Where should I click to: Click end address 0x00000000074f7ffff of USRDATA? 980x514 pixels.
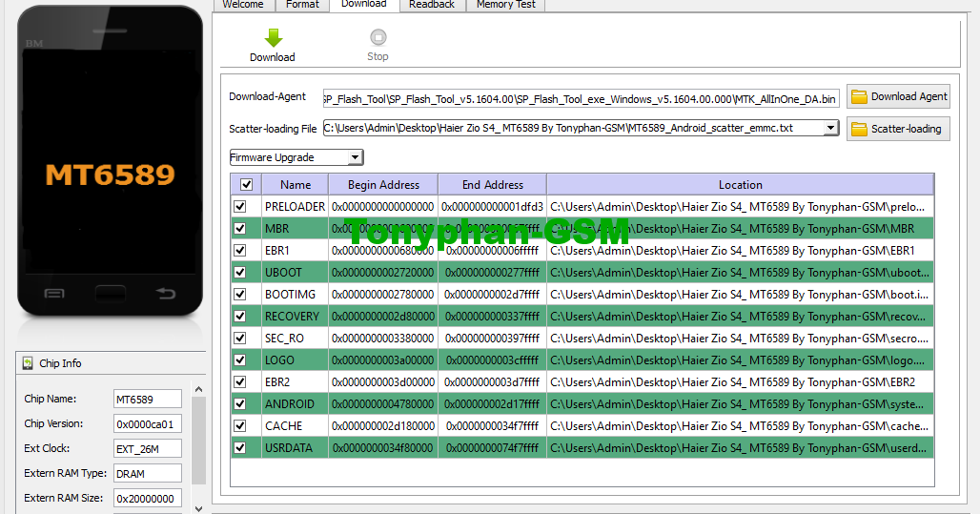tap(493, 447)
